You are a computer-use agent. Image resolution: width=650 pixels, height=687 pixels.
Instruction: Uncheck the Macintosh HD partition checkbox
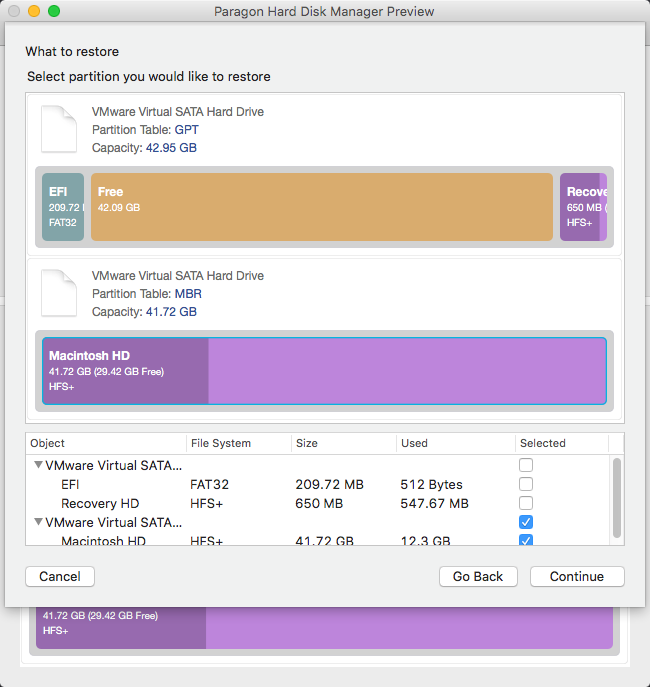pyautogui.click(x=526, y=540)
